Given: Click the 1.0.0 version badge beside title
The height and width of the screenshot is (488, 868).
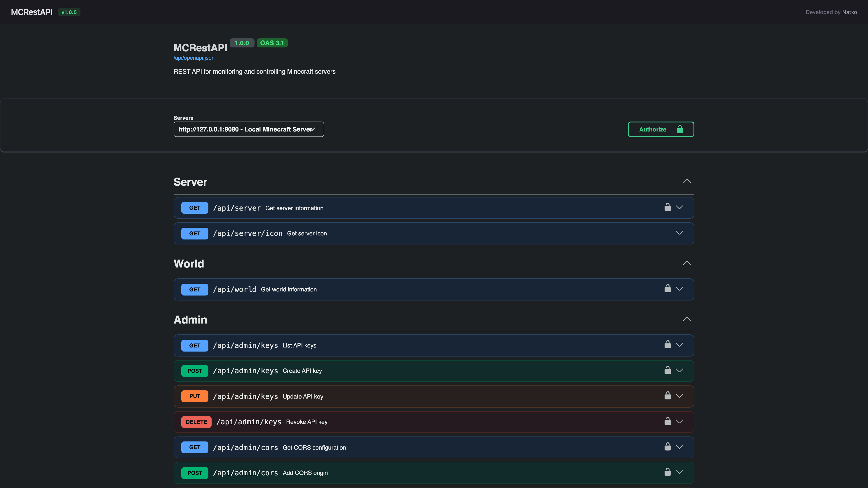Looking at the screenshot, I should pyautogui.click(x=242, y=43).
